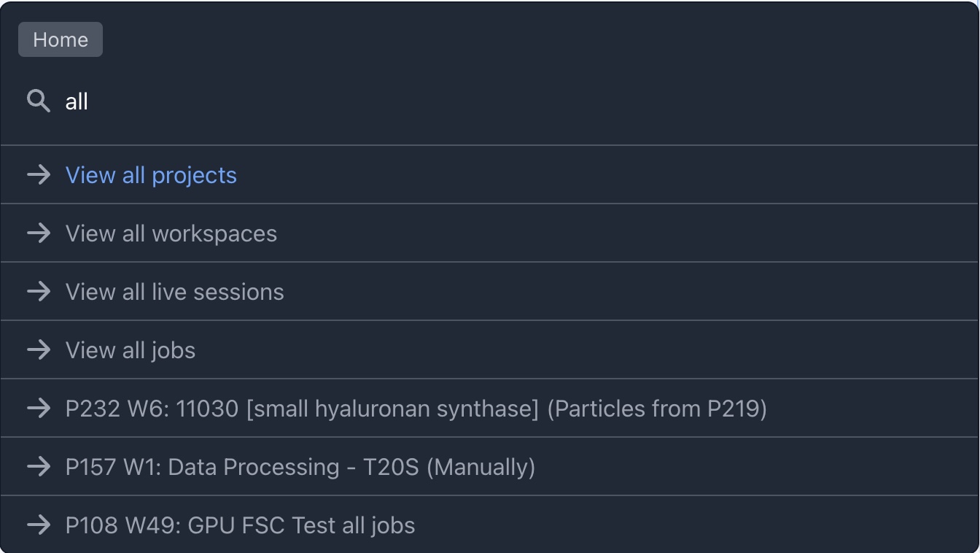
Task: Choose "View all live sessions"
Action: 175,292
